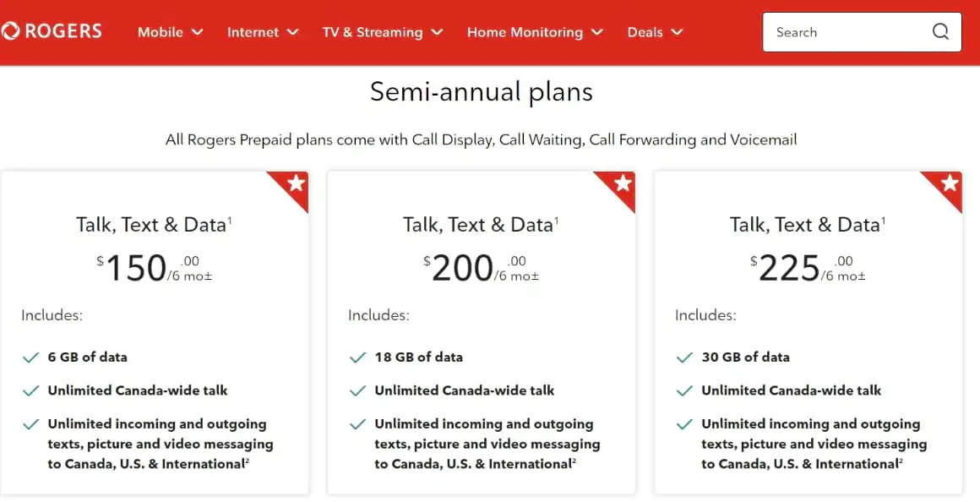Open the TV & Streaming dropdown
This screenshot has height=502, width=980.
point(382,32)
